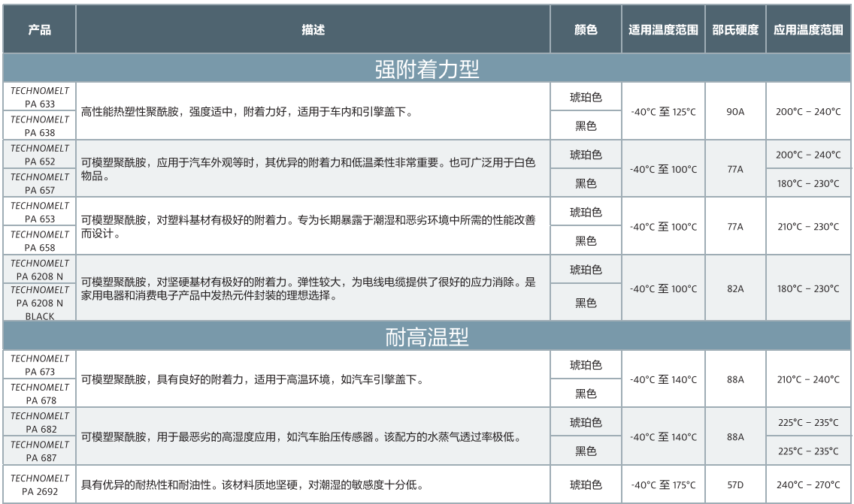This screenshot has width=854, height=504.
Task: Select the TECHNOMELT PA 678 product cell
Action: tap(39, 394)
